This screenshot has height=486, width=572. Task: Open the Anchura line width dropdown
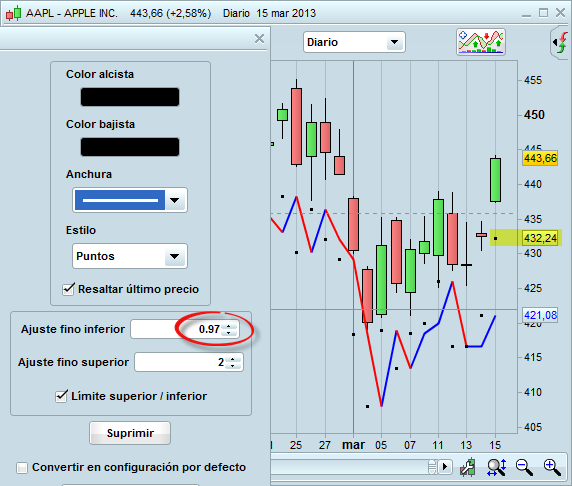130,200
